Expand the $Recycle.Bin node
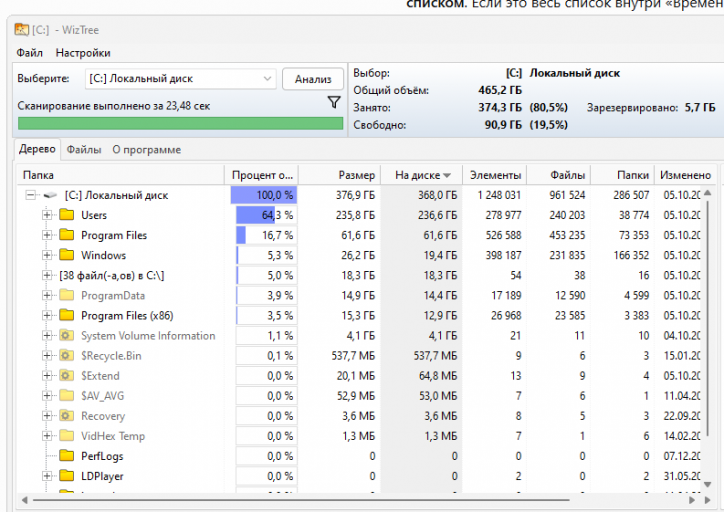 tap(47, 355)
